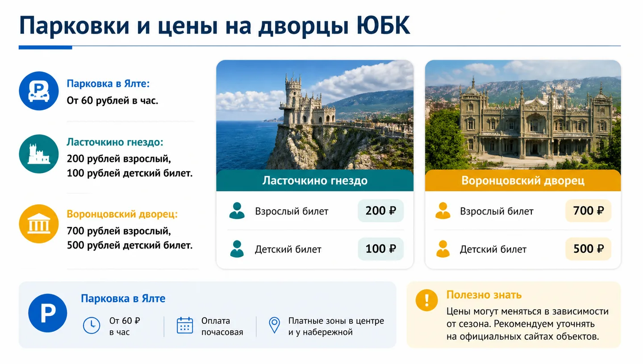
Task: Click the large blue P parking icon
Action: point(47,313)
